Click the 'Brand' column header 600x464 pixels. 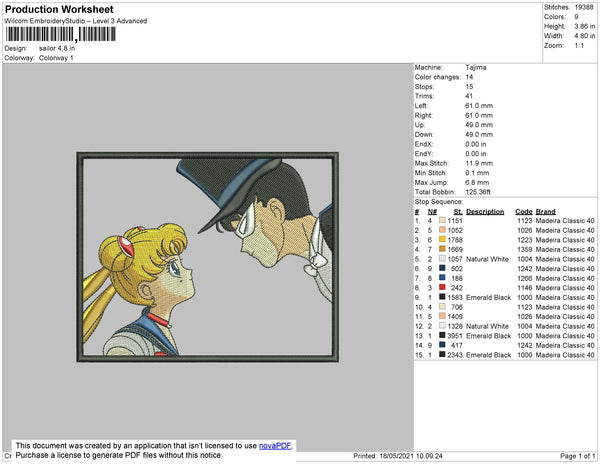(545, 212)
